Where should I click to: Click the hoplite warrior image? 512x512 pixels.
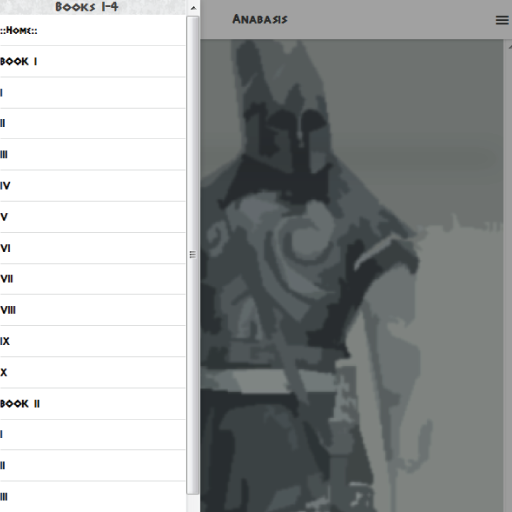pos(352,276)
